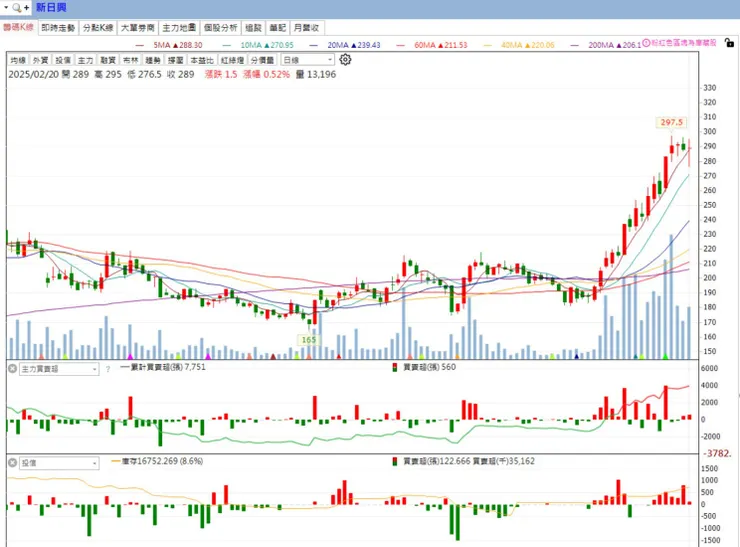
Task: Click the 量 13,196 volume value
Action: coord(316,75)
